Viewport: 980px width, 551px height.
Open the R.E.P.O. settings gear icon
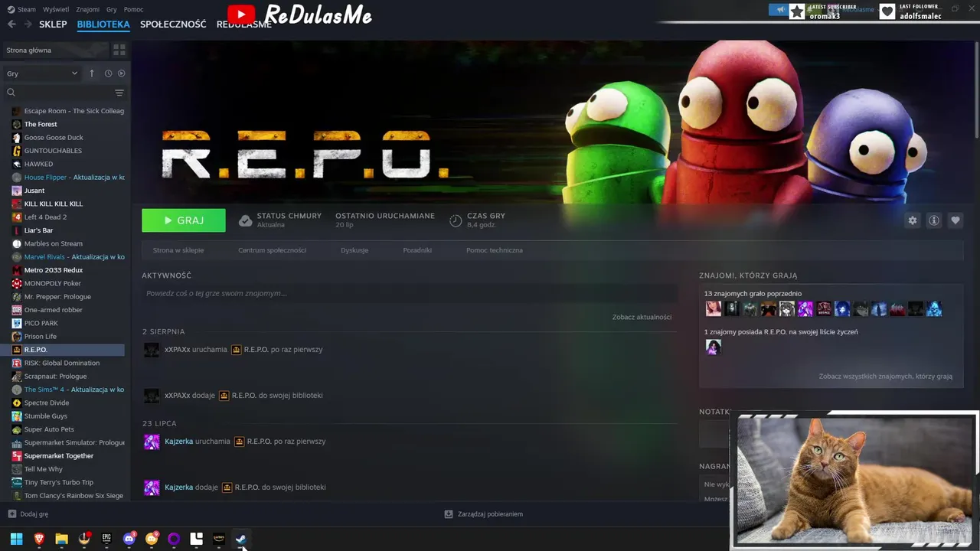pyautogui.click(x=913, y=220)
